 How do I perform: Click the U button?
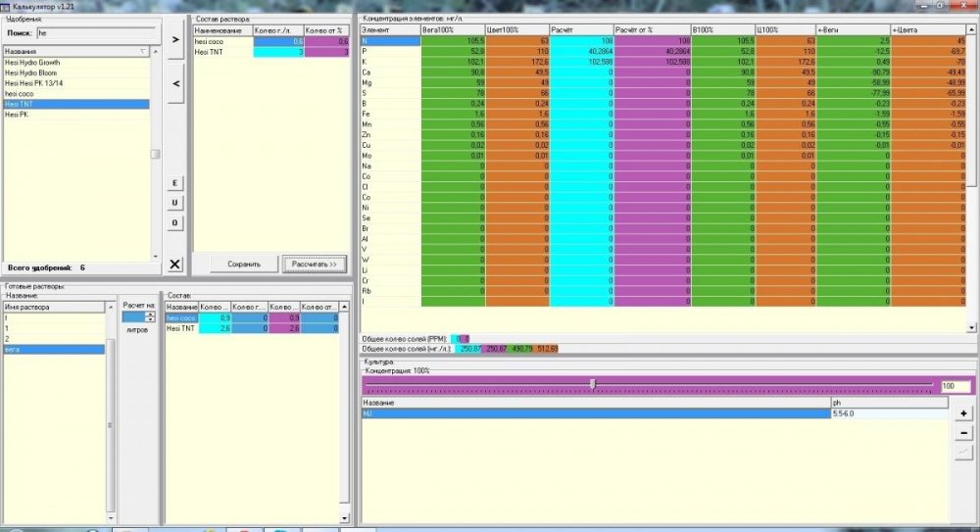(175, 203)
